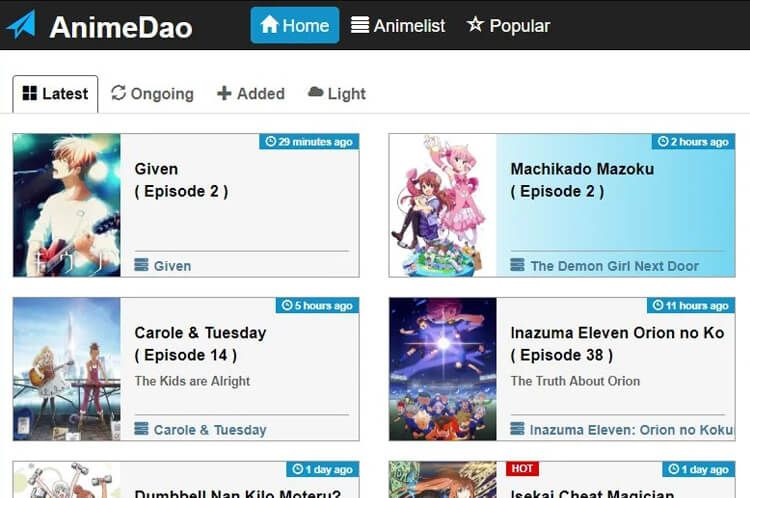Click the list icon beside Given series link
Viewport: 760px width, 517px height.
coord(141,265)
